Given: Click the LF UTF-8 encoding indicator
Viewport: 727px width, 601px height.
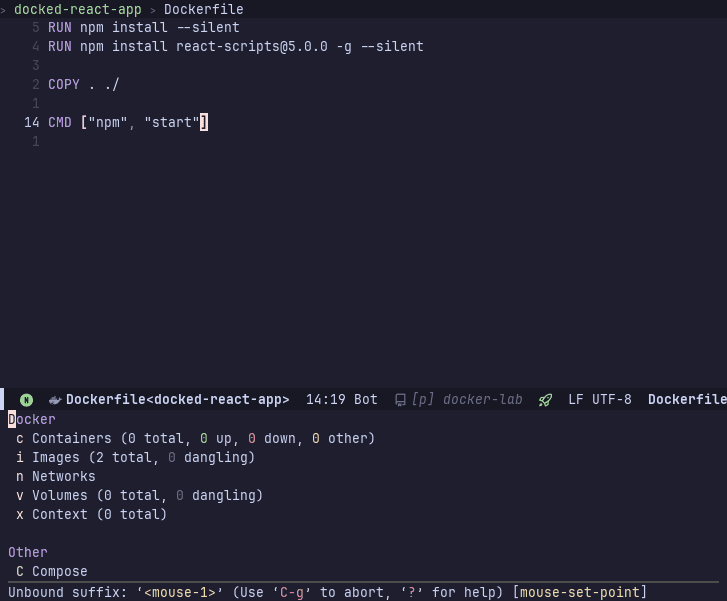Looking at the screenshot, I should (600, 400).
